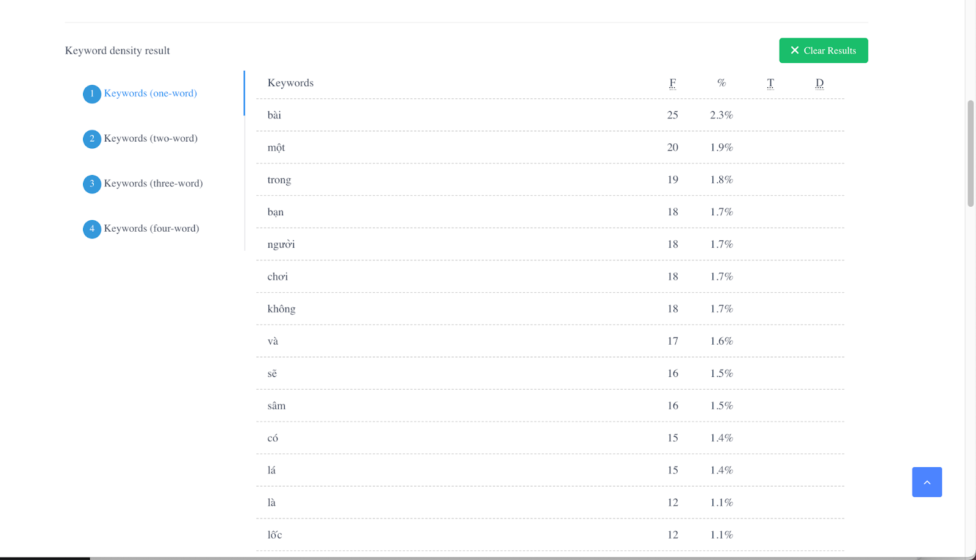Select the keyword "lá"
This screenshot has height=560, width=976.
point(271,470)
